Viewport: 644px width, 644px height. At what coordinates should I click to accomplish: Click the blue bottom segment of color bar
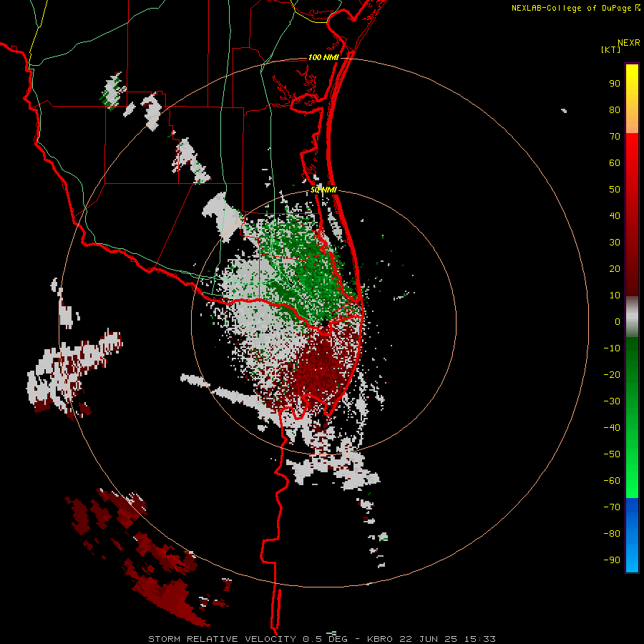point(632,535)
